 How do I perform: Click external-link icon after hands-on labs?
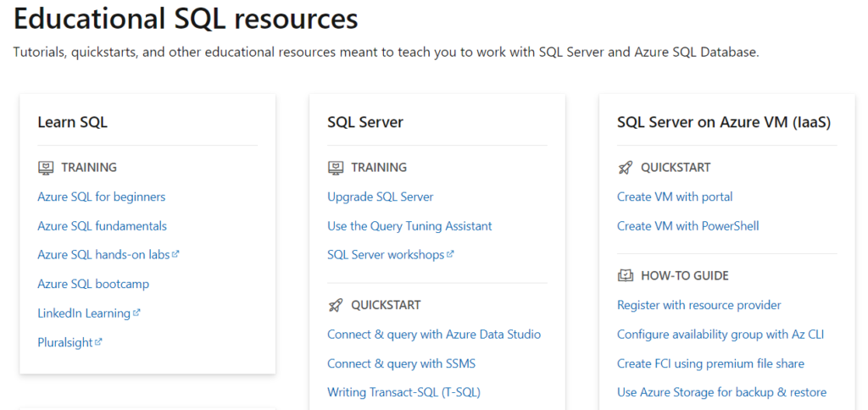(175, 254)
